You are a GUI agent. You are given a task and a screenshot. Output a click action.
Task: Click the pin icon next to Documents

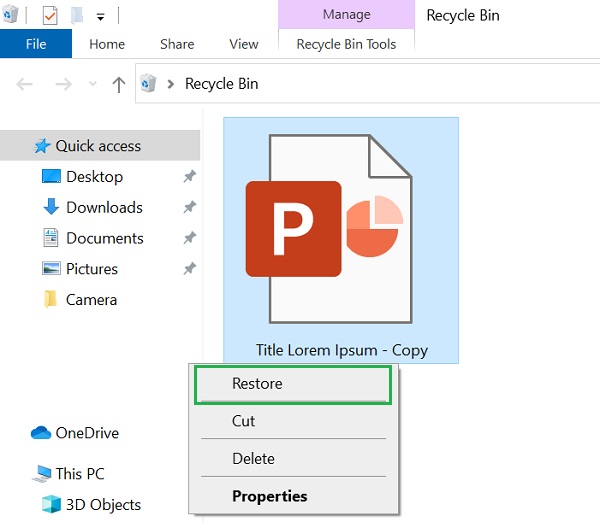pyautogui.click(x=189, y=238)
